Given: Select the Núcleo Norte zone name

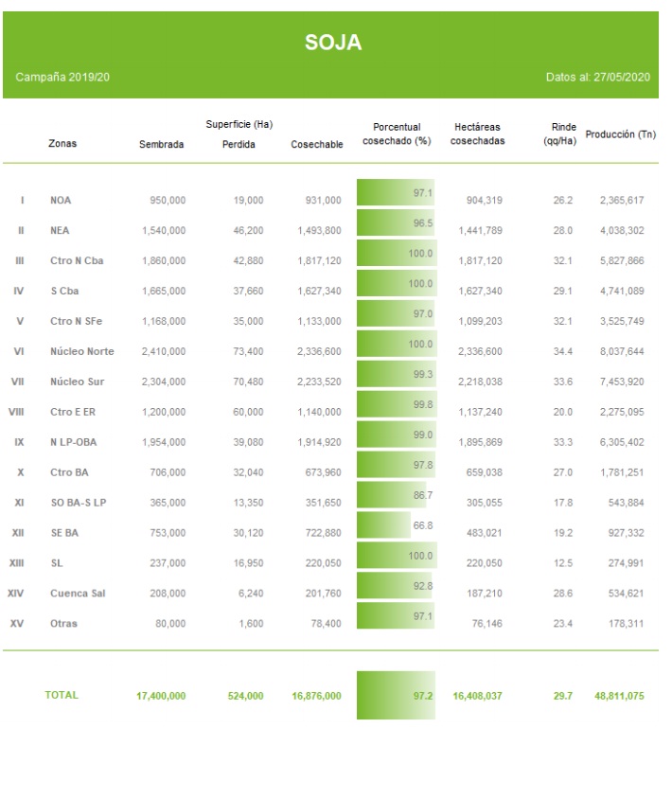Looking at the screenshot, I should pos(81,351).
